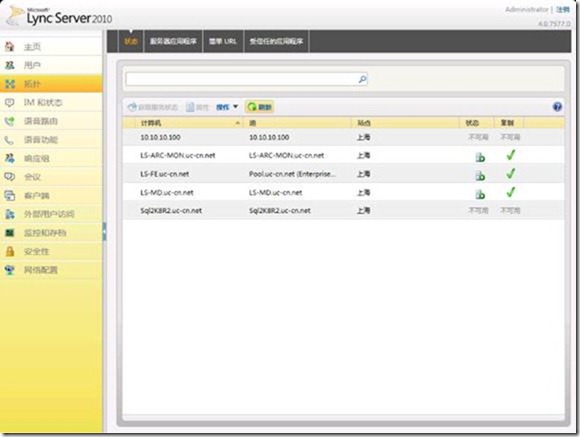Select the 10.10.10.100 computer row

pos(343,137)
